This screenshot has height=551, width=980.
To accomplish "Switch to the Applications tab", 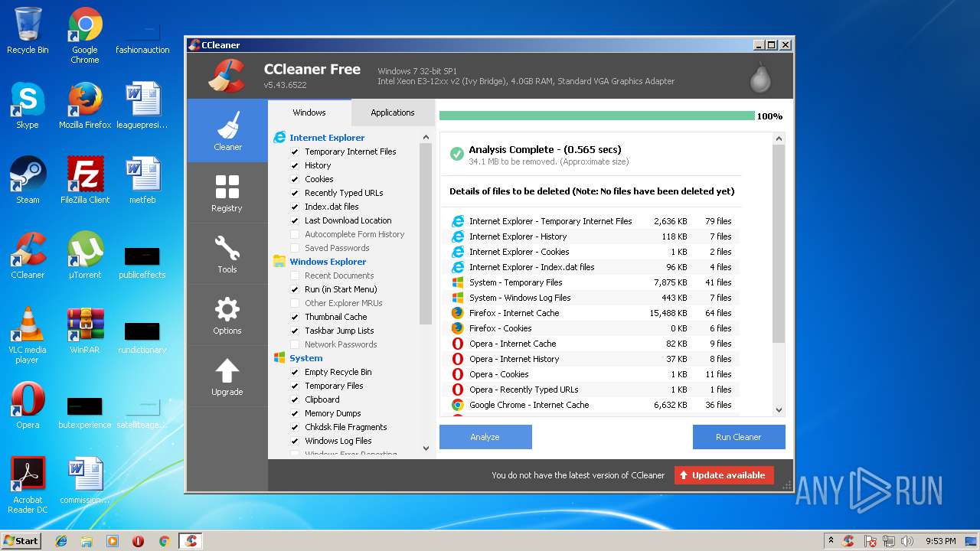I will coord(393,112).
